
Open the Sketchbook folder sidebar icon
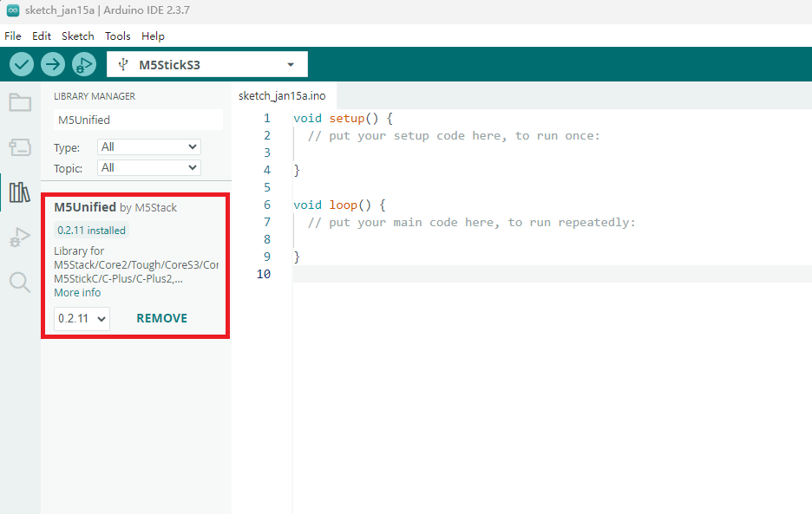tap(20, 102)
